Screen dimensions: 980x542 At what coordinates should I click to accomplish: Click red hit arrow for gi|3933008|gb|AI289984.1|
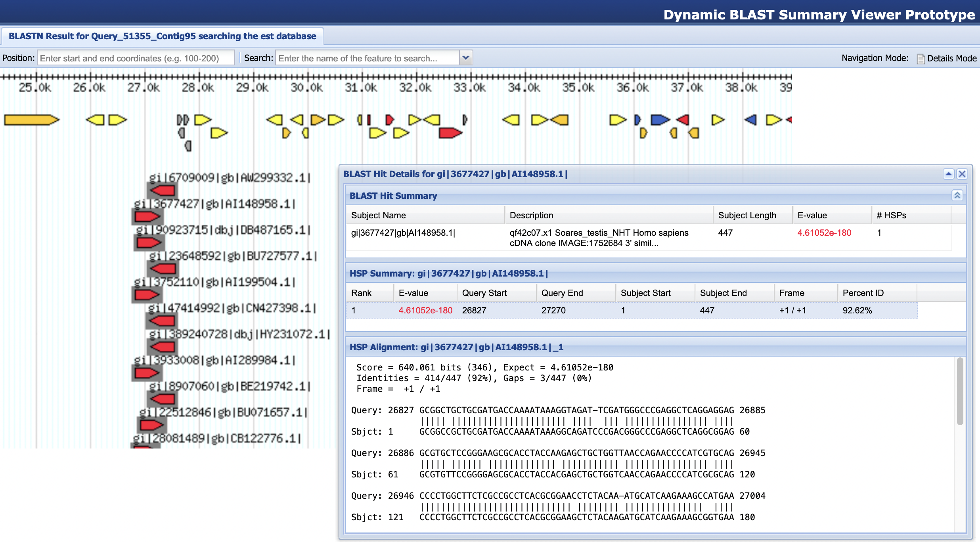tap(146, 373)
